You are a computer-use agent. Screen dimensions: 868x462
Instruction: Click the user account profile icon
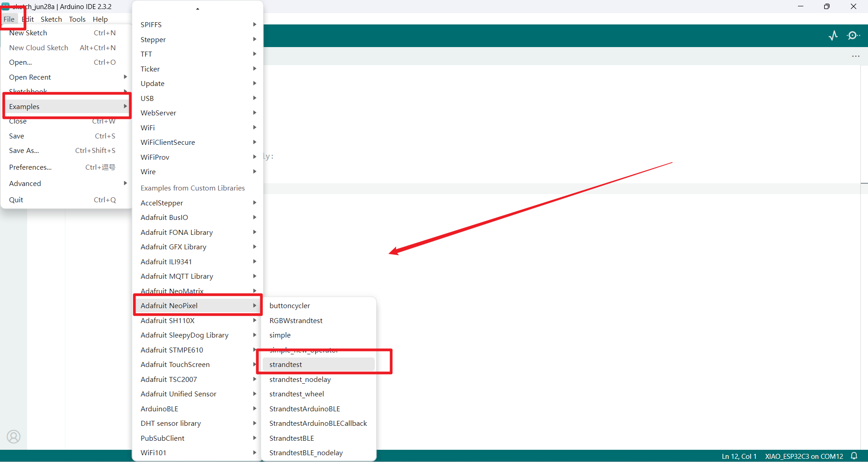click(14, 437)
